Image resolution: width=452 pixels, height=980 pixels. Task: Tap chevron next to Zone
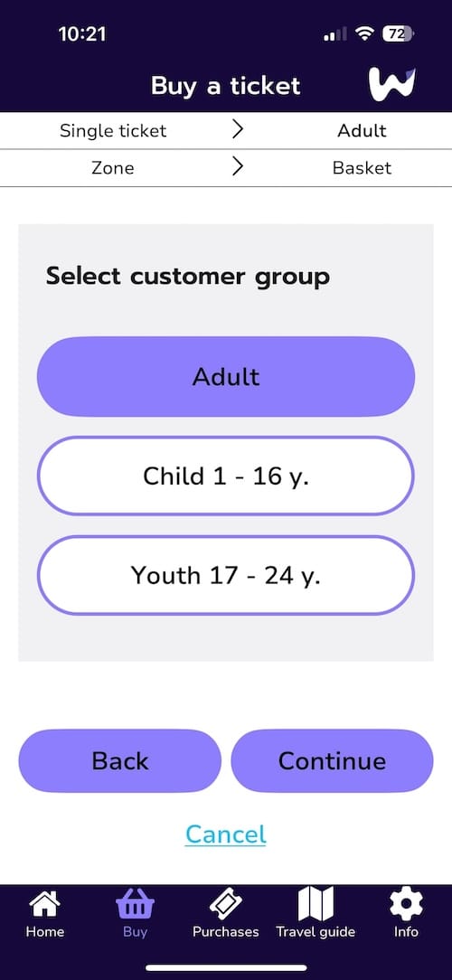click(x=237, y=167)
